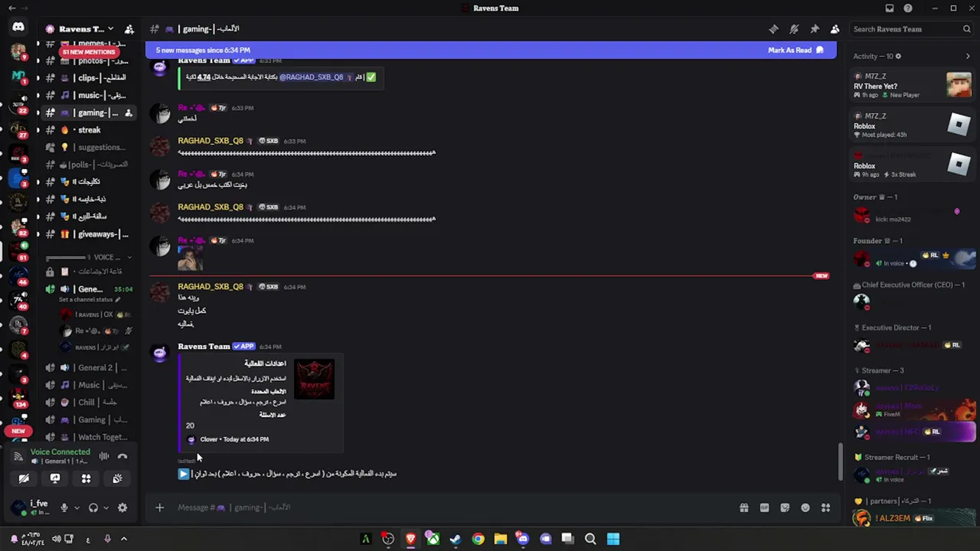This screenshot has height=551, width=980.
Task: Join General 2 voice channel
Action: (90, 368)
